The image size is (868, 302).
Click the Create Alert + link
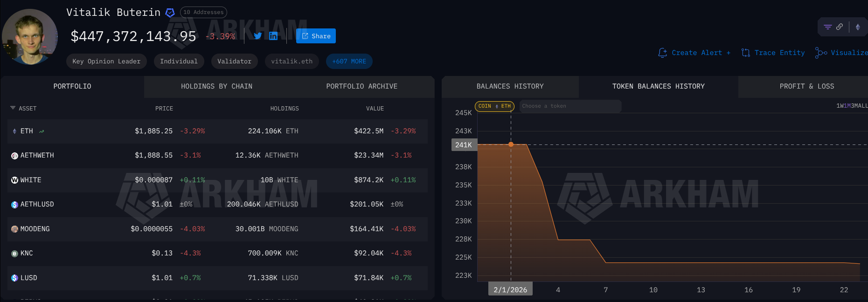pyautogui.click(x=701, y=53)
